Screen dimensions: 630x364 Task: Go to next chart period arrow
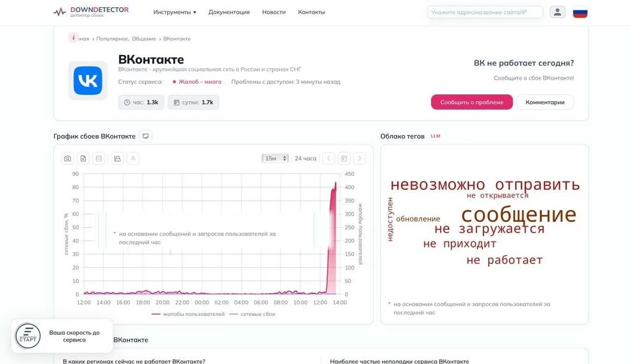point(359,158)
